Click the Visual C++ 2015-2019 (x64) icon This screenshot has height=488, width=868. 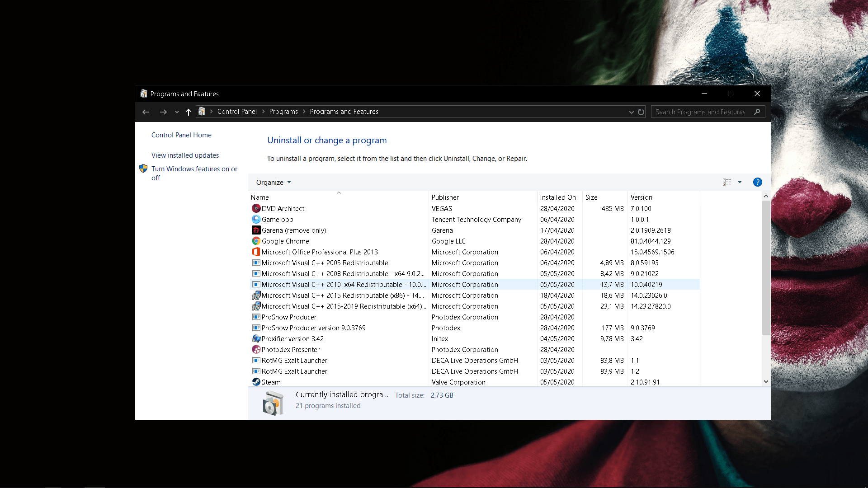pos(256,306)
